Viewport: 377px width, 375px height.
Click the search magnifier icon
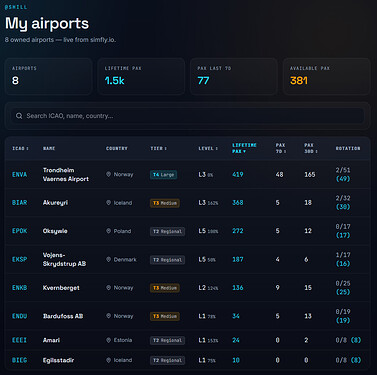(x=19, y=116)
